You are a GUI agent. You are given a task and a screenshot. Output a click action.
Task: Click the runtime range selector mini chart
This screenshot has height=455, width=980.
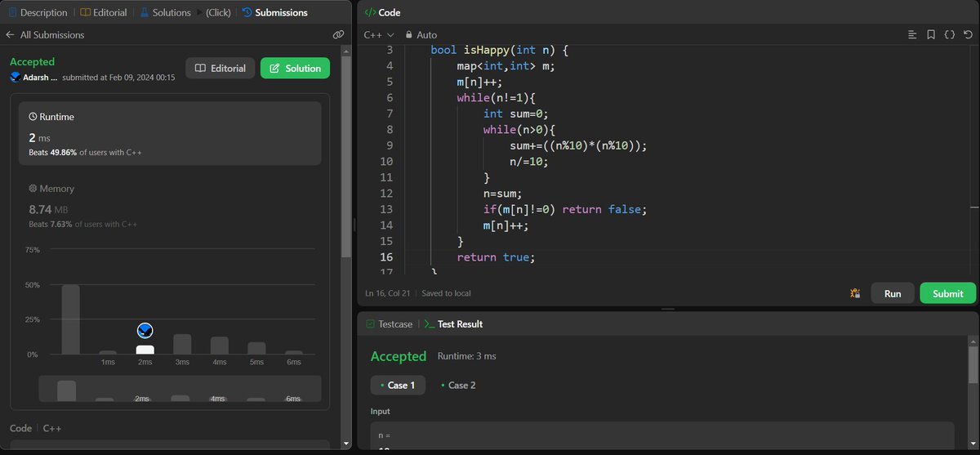pos(180,389)
